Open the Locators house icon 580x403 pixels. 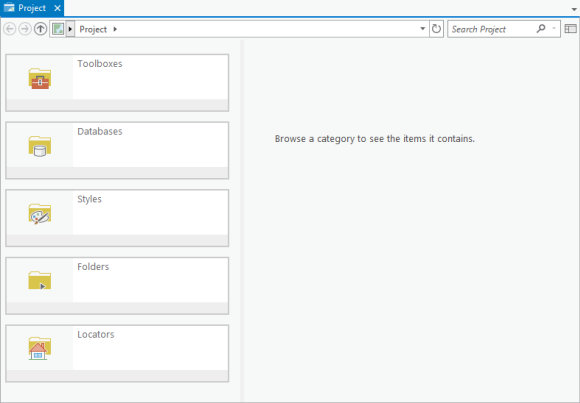[40, 348]
